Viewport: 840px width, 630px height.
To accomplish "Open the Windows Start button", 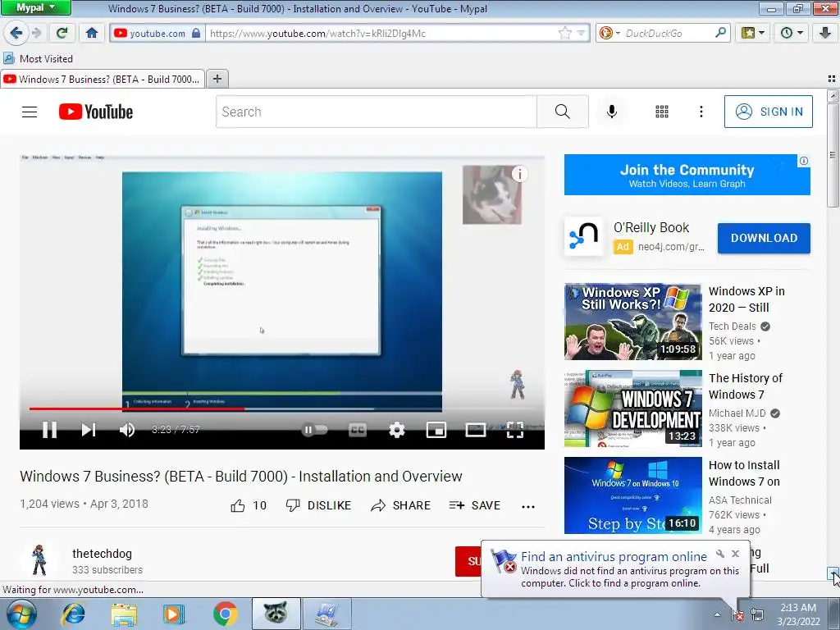I will tap(21, 614).
